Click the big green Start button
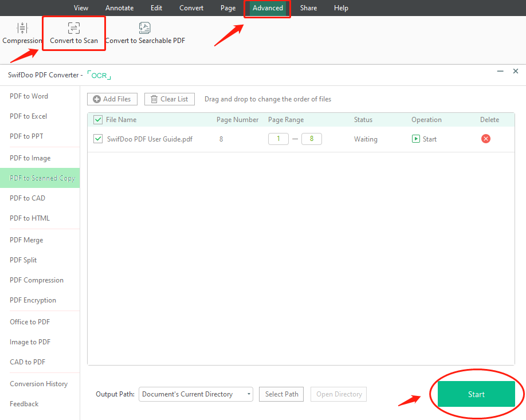The height and width of the screenshot is (420, 526). 476,394
